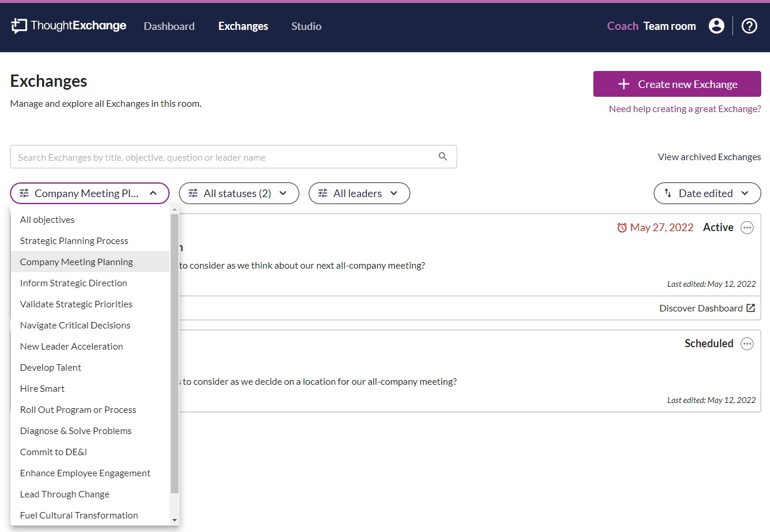Click the May 27, 2022 date
770x532 pixels.
tap(662, 228)
